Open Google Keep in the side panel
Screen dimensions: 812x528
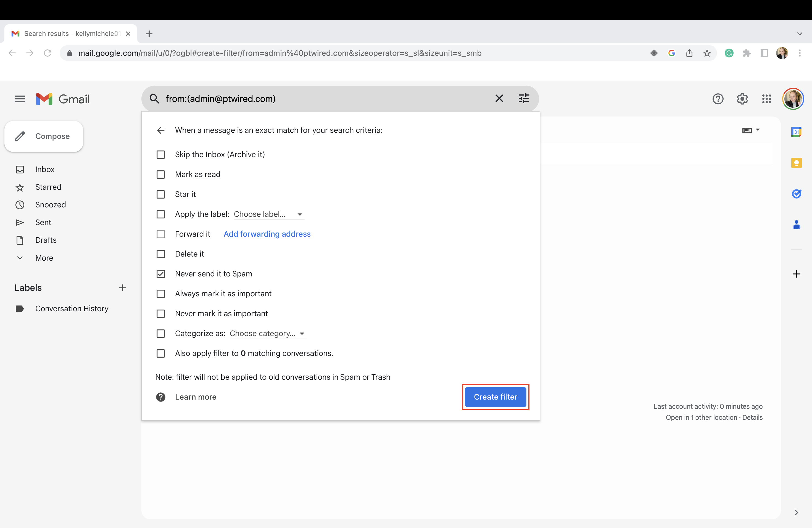point(797,163)
